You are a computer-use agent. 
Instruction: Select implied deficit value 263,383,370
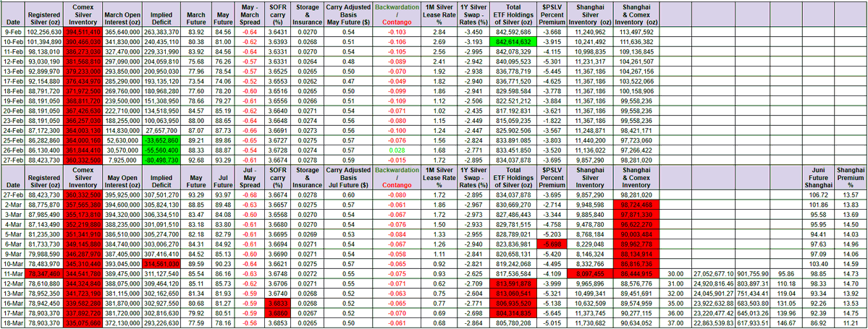pyautogui.click(x=163, y=32)
